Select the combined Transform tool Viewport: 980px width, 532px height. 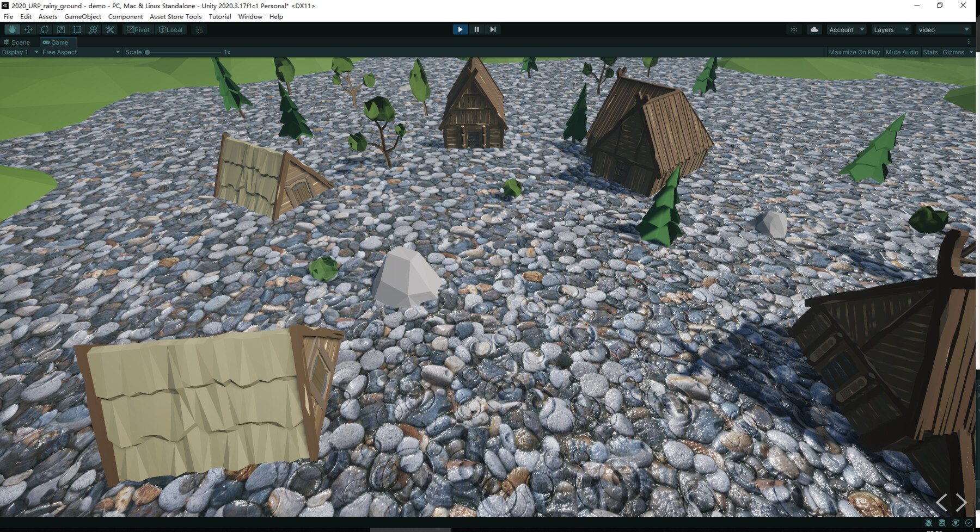[93, 29]
